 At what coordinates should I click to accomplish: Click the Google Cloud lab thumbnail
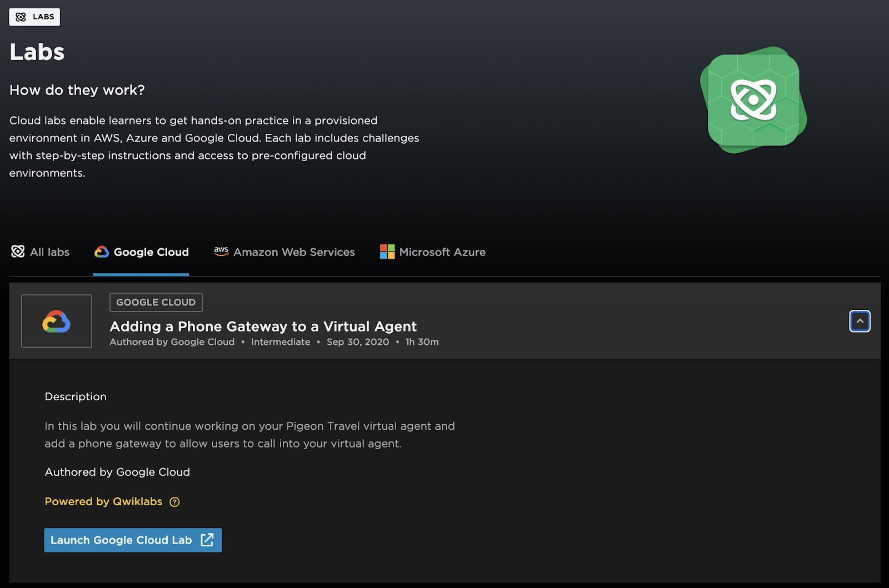[57, 321]
